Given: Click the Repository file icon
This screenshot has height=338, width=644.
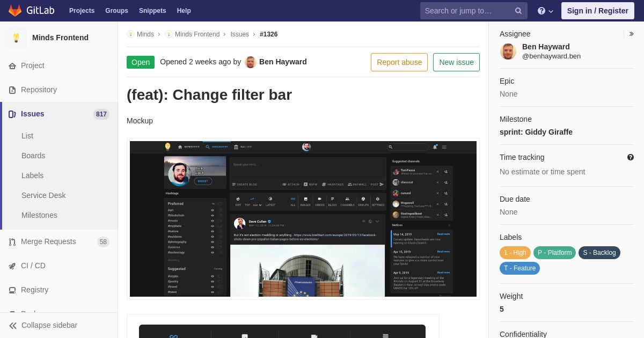Looking at the screenshot, I should coord(12,90).
